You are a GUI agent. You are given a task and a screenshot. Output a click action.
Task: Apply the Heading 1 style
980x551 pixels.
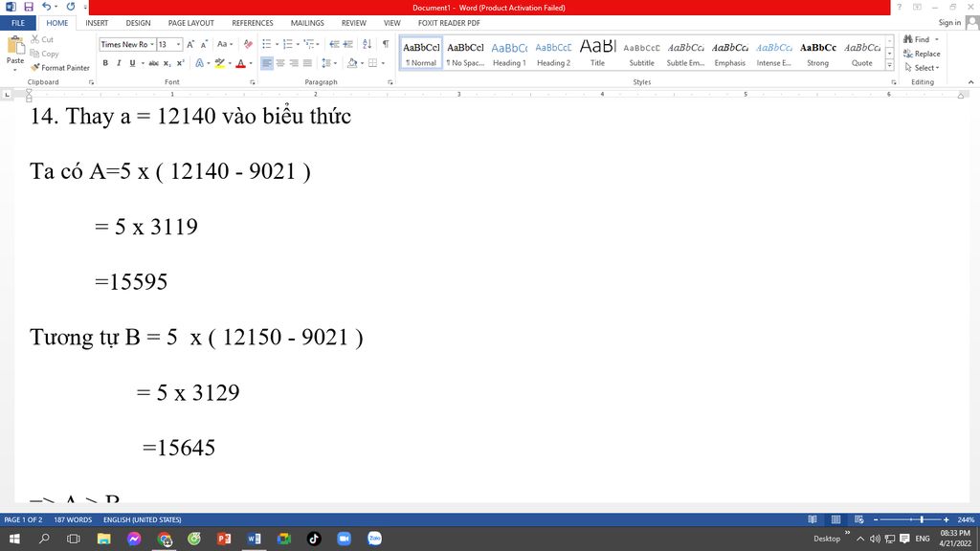coord(509,54)
